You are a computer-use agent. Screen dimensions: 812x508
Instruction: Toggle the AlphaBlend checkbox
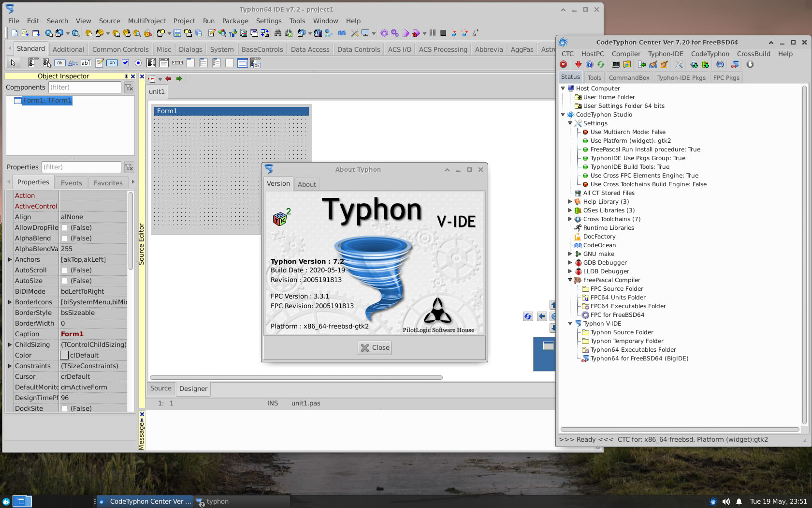[64, 239]
